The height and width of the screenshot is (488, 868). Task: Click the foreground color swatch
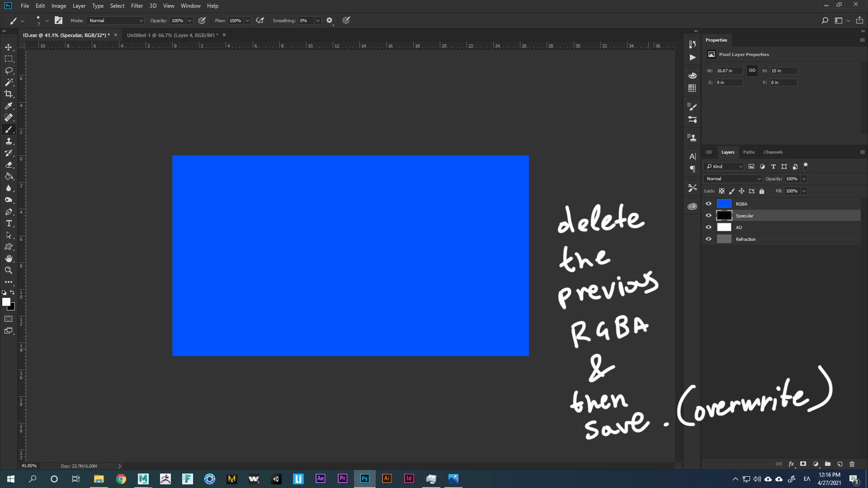tap(6, 302)
